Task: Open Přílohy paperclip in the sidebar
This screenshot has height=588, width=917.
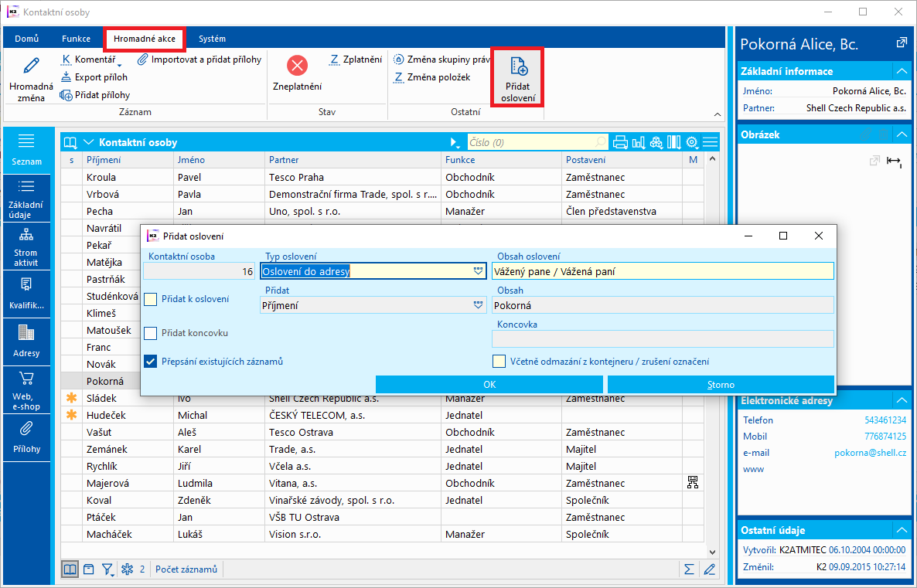Action: [x=26, y=437]
